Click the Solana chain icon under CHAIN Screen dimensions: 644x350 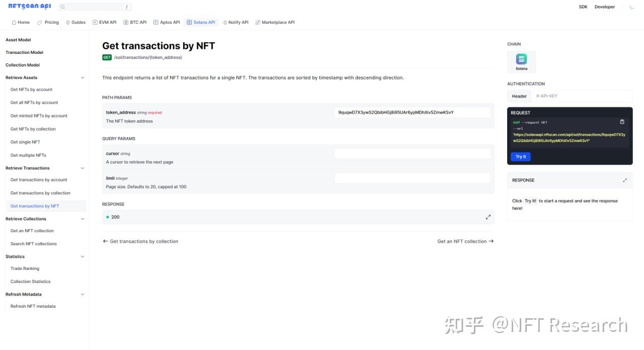521,60
